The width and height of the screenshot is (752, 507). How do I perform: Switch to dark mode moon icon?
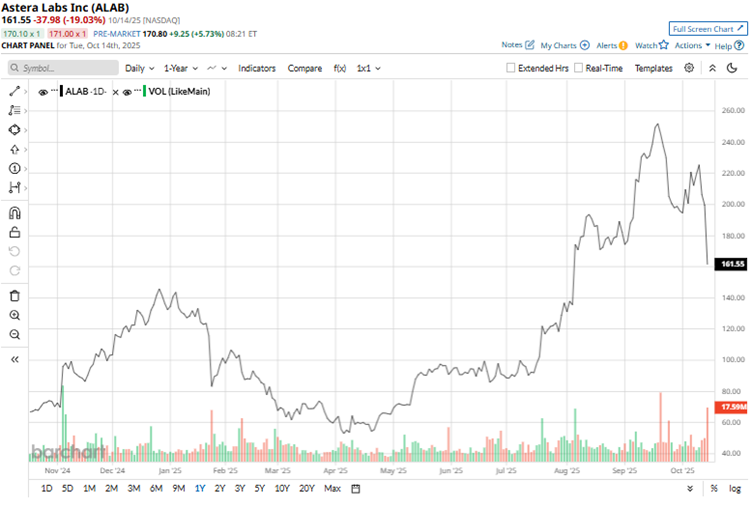(x=732, y=68)
